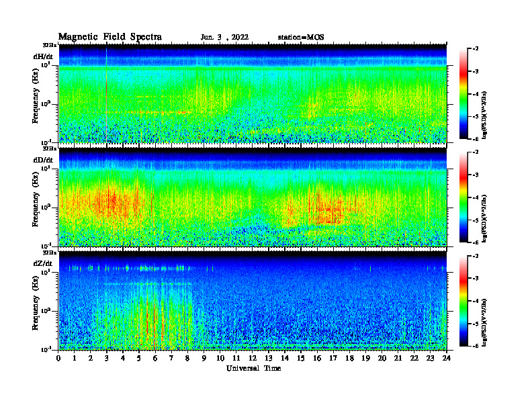Click hour "18" on the time axis
The image size is (532, 411).
349,358
